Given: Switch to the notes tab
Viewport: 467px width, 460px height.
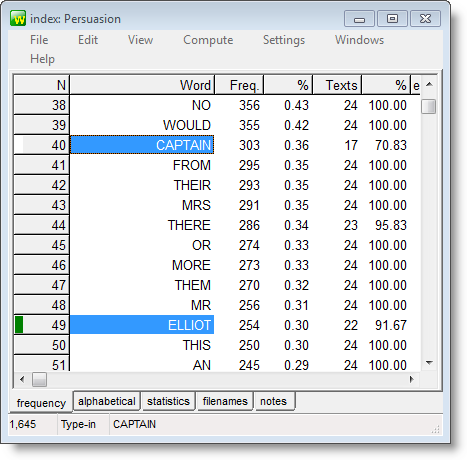Looking at the screenshot, I should tap(275, 401).
